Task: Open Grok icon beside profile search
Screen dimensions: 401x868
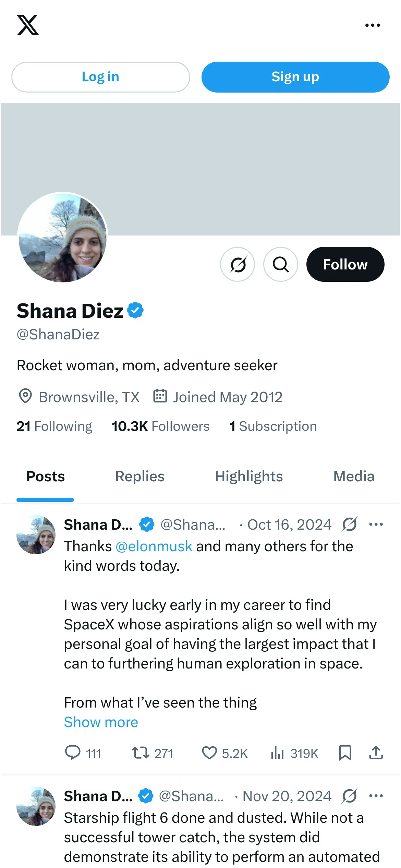Action: tap(238, 264)
